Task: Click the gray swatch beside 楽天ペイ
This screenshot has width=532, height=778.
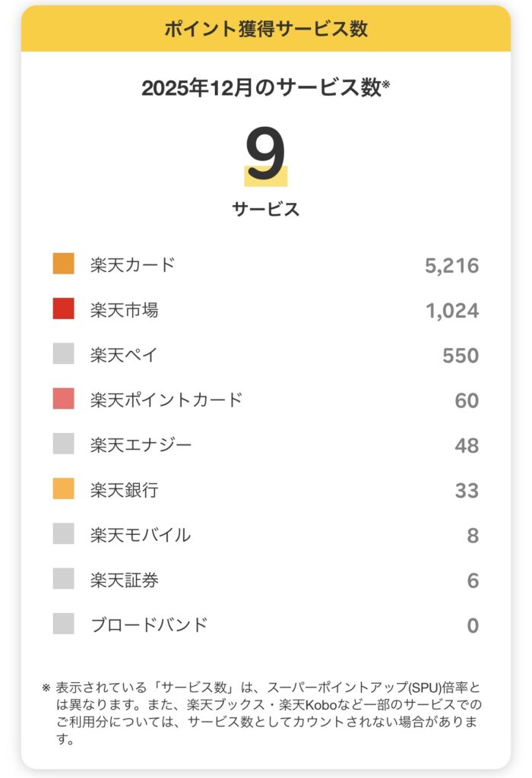Action: (64, 354)
